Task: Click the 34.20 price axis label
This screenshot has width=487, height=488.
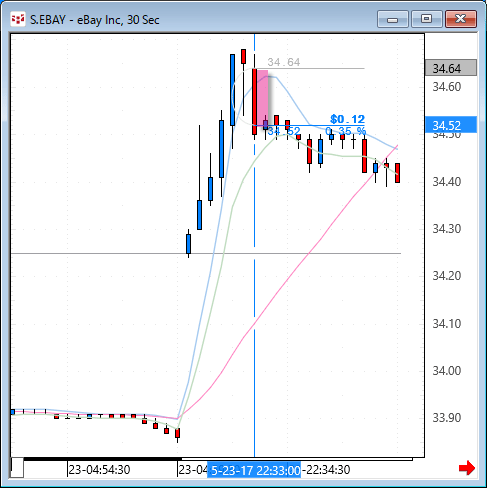Action: tap(447, 276)
